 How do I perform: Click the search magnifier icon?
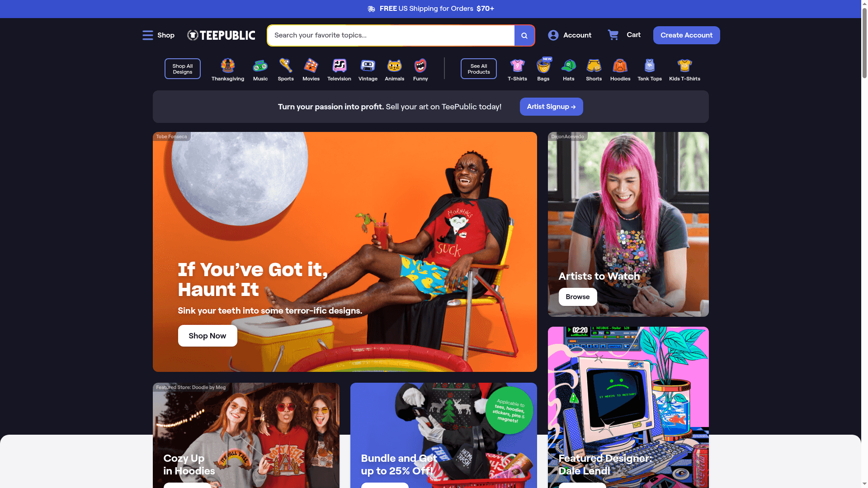pyautogui.click(x=524, y=35)
